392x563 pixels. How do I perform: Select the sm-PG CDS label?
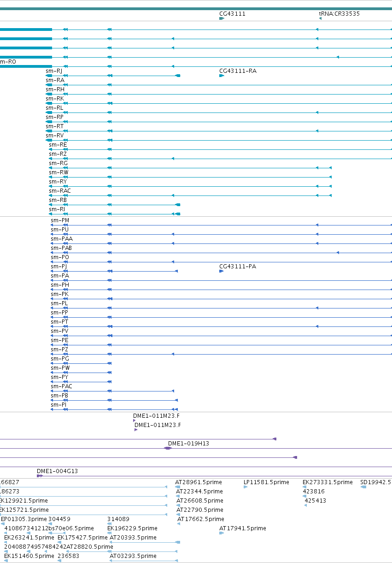[60, 359]
